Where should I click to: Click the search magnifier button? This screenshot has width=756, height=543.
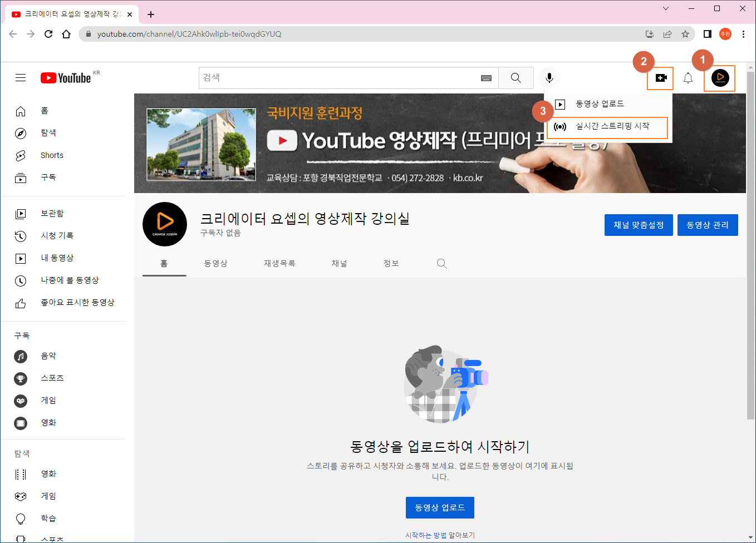[516, 78]
